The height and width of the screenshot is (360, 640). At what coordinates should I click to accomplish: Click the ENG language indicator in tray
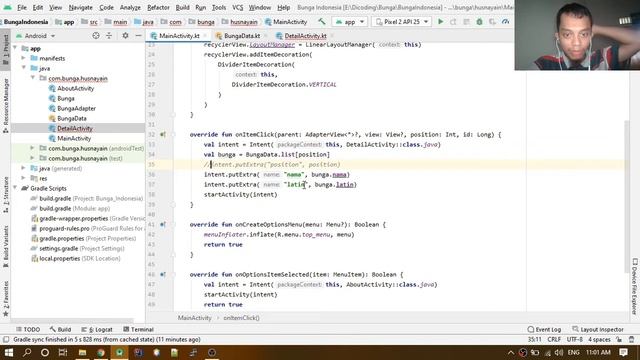573,352
